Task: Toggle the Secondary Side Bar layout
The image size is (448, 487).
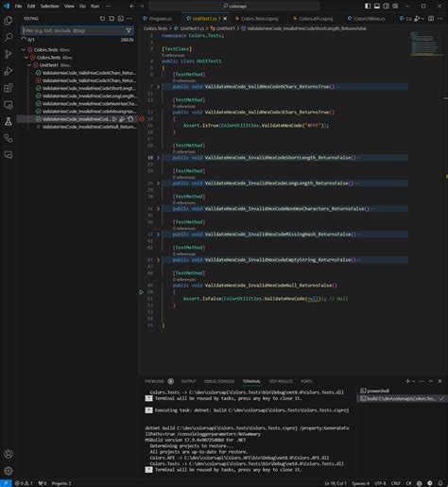Action: pos(386,6)
